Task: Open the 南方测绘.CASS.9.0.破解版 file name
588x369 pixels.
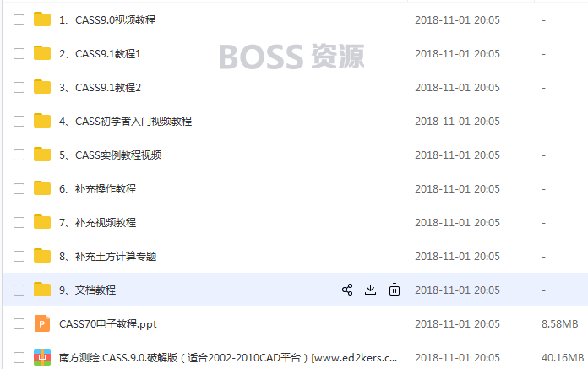Action: tap(228, 358)
